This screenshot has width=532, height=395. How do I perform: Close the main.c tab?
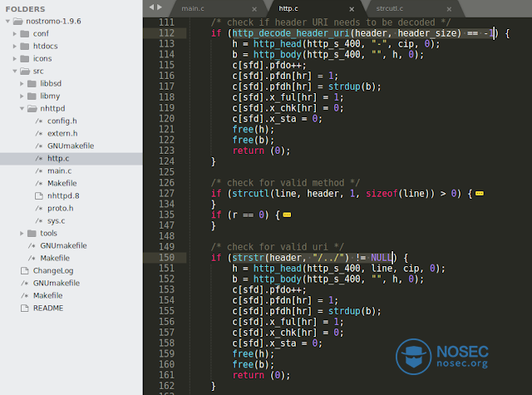point(254,9)
